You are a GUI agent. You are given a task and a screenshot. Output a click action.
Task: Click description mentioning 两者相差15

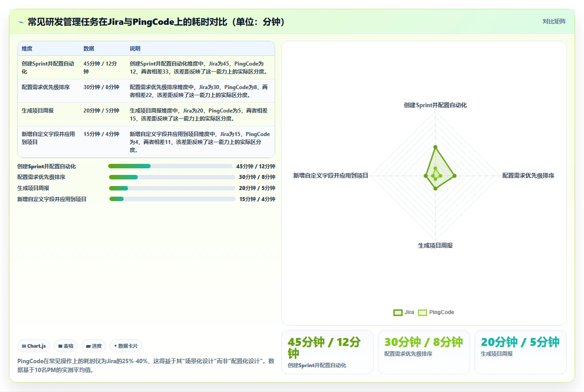(199, 115)
